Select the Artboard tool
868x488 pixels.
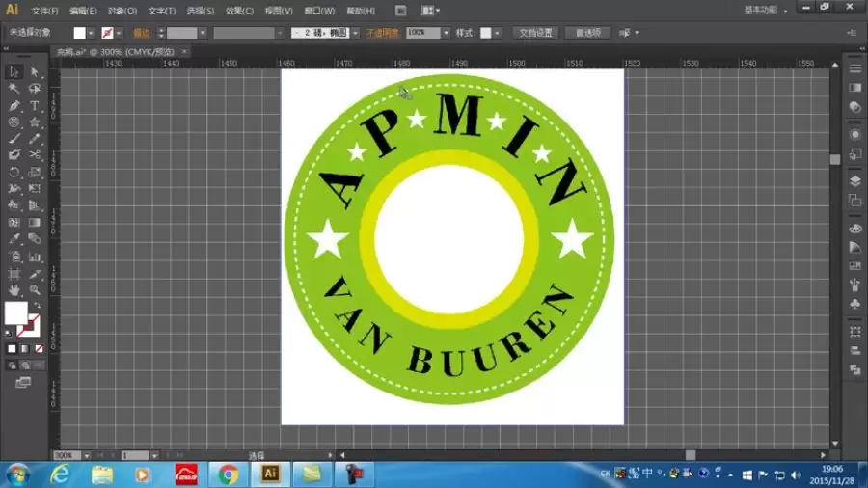pos(14,273)
